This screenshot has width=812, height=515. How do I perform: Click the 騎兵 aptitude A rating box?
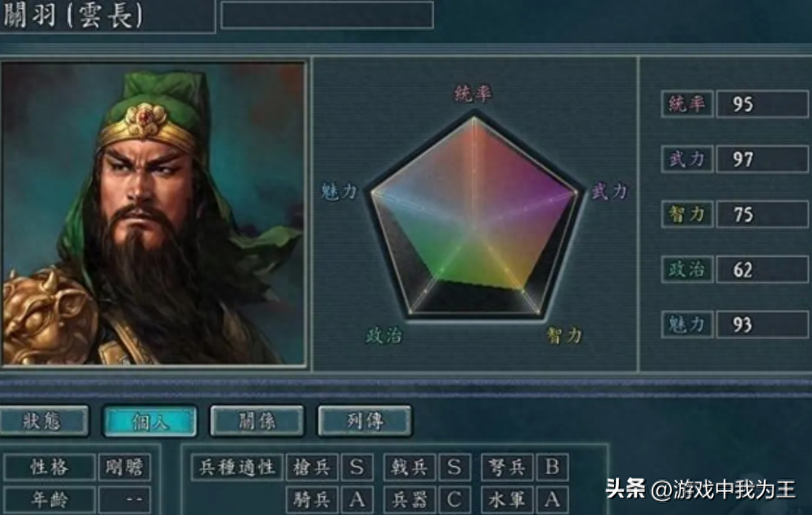[x=357, y=500]
